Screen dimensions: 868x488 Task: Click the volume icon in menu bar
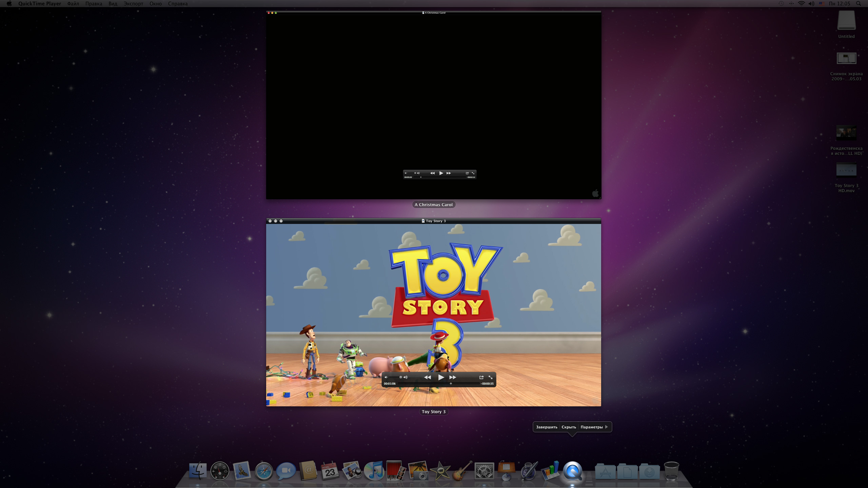(811, 4)
